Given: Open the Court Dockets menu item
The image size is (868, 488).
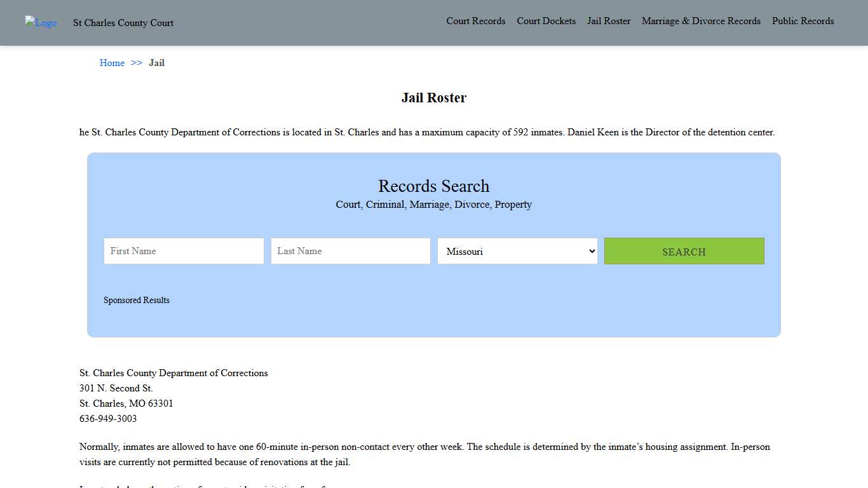Looking at the screenshot, I should click(x=546, y=21).
